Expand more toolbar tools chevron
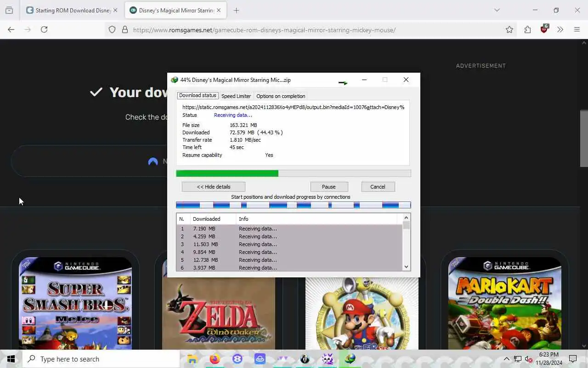 pos(560,29)
